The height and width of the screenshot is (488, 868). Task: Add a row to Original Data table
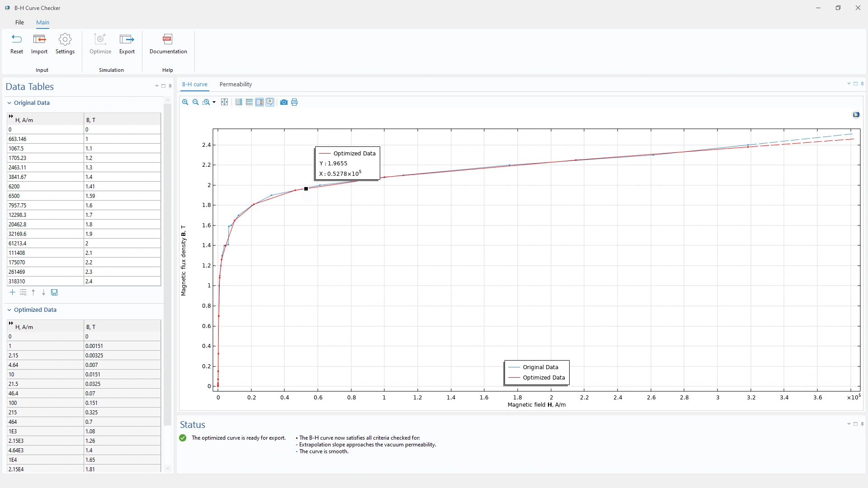[12, 292]
